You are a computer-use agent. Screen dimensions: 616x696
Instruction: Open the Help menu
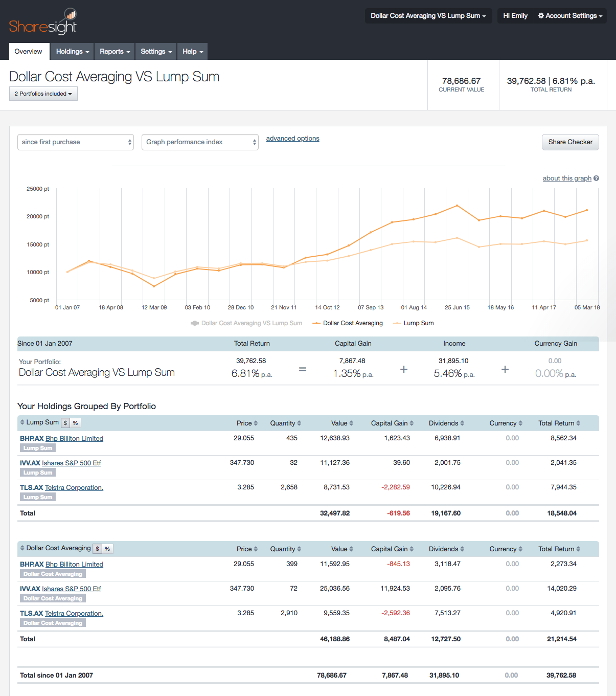(193, 52)
